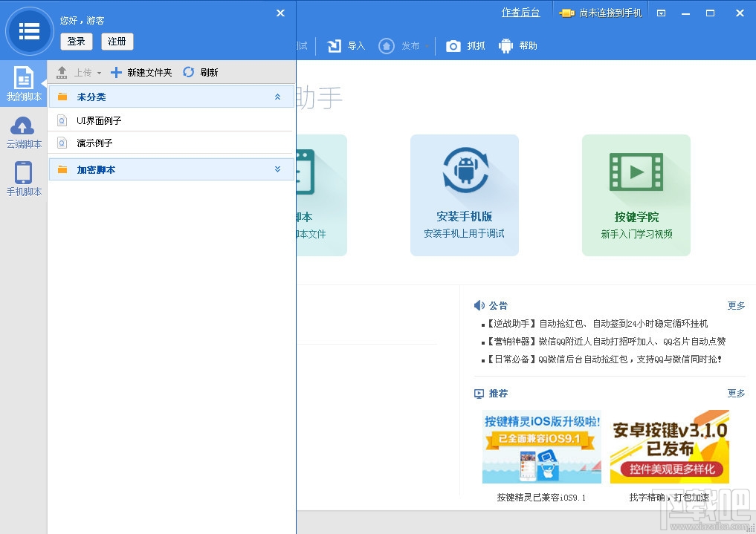This screenshot has width=756, height=534.
Task: Open the 安卓按键v3.1.0 banner
Action: 670,446
